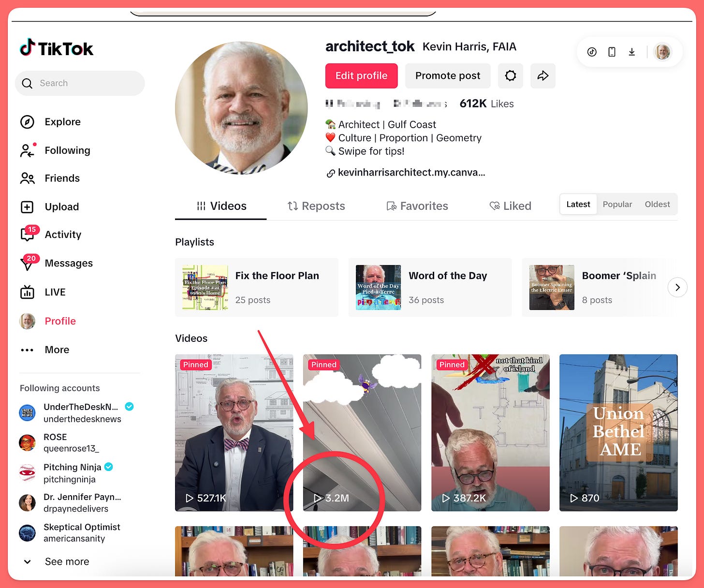Click the Search input field
This screenshot has width=704, height=588.
(x=80, y=83)
